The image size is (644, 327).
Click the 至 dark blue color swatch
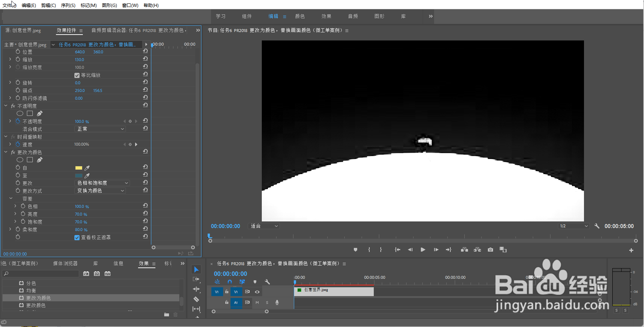click(78, 175)
